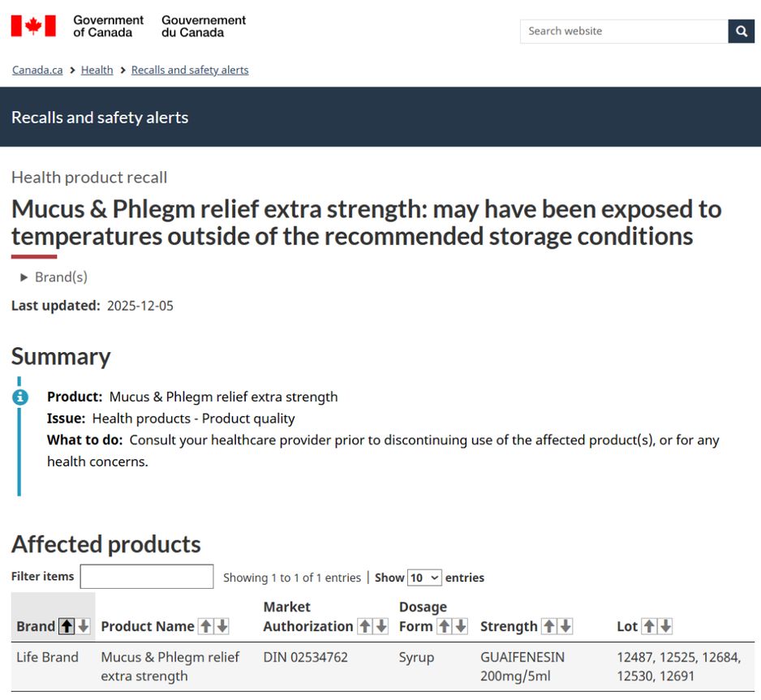The height and width of the screenshot is (700, 761).
Task: Open the Show entries count dropdown
Action: tap(424, 578)
